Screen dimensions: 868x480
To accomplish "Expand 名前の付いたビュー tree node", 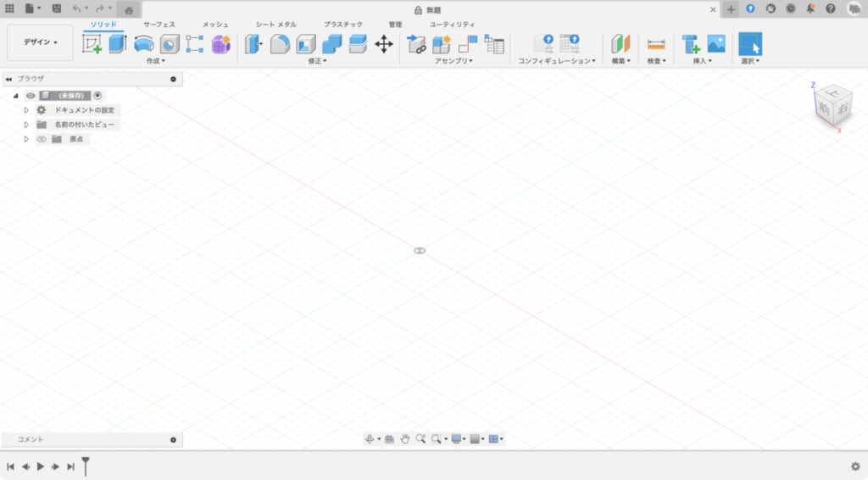I will (x=26, y=125).
